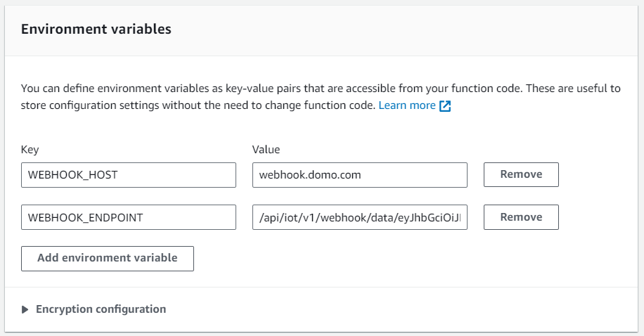Click the /api/iot/v1/webhook value field
644x336 pixels.
(x=360, y=217)
